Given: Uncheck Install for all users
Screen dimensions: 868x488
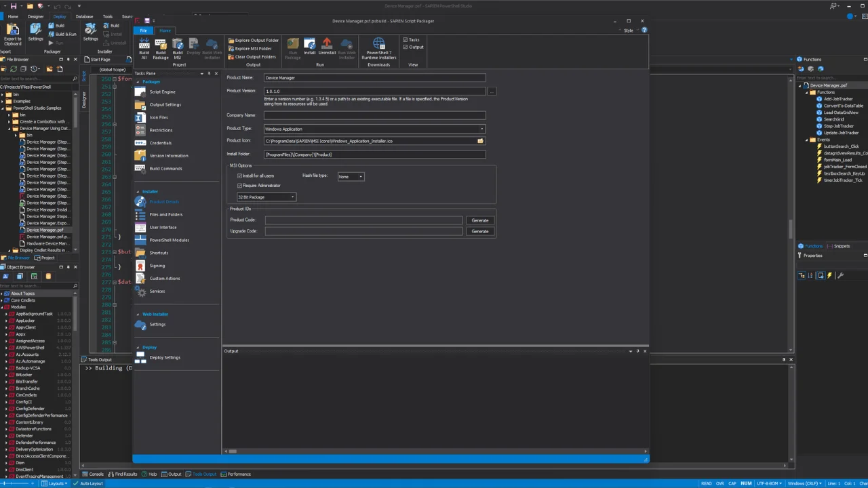Looking at the screenshot, I should coord(239,176).
